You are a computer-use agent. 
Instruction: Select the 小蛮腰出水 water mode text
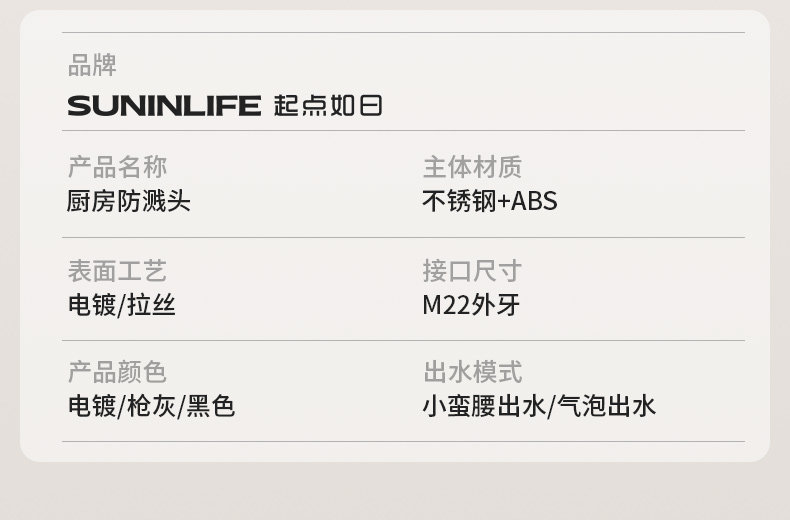(483, 406)
